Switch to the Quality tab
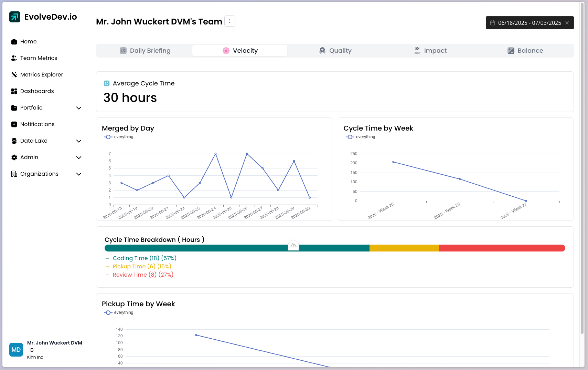Viewport: 588px width, 370px height. point(335,51)
